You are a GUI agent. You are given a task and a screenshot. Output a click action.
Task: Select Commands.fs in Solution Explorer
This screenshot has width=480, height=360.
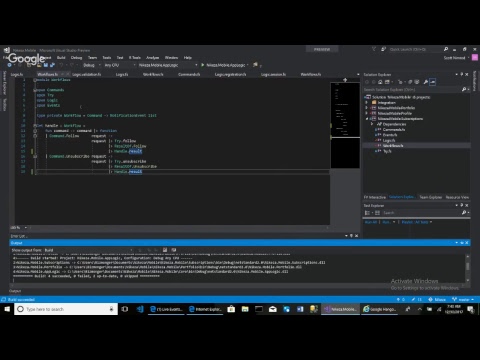(394, 129)
